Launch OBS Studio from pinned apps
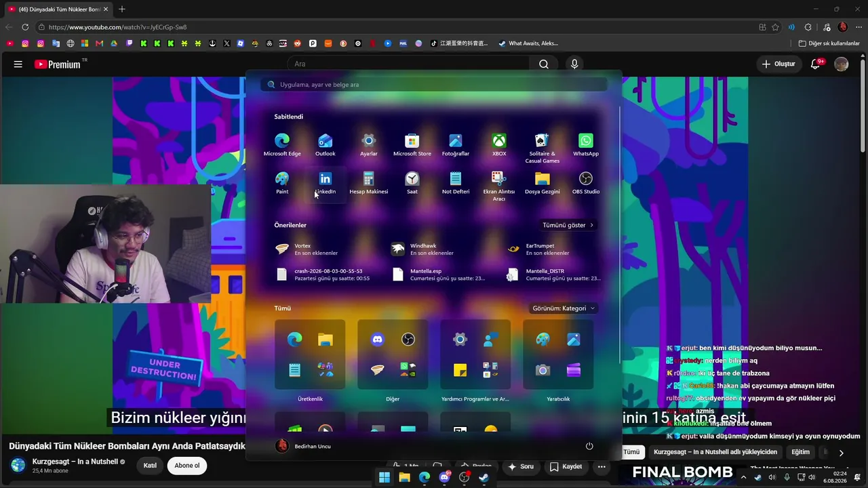The image size is (868, 488). coord(586,182)
